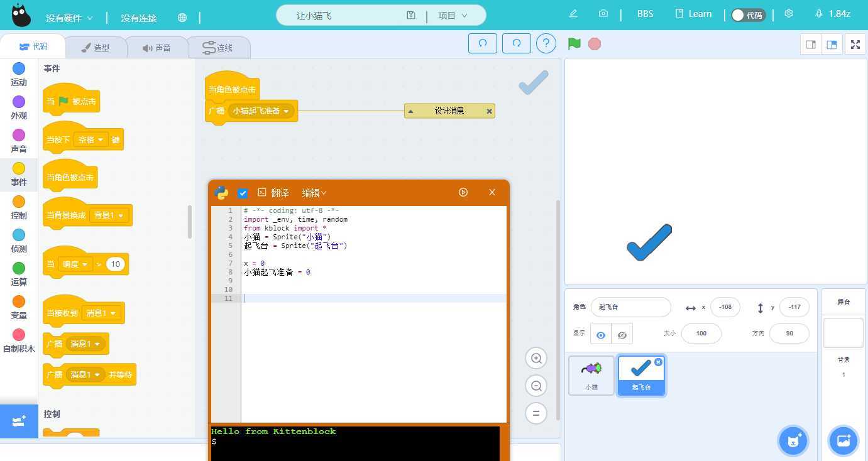868x461 pixels.
Task: Toggle the checkbox in Python editor header
Action: (243, 193)
